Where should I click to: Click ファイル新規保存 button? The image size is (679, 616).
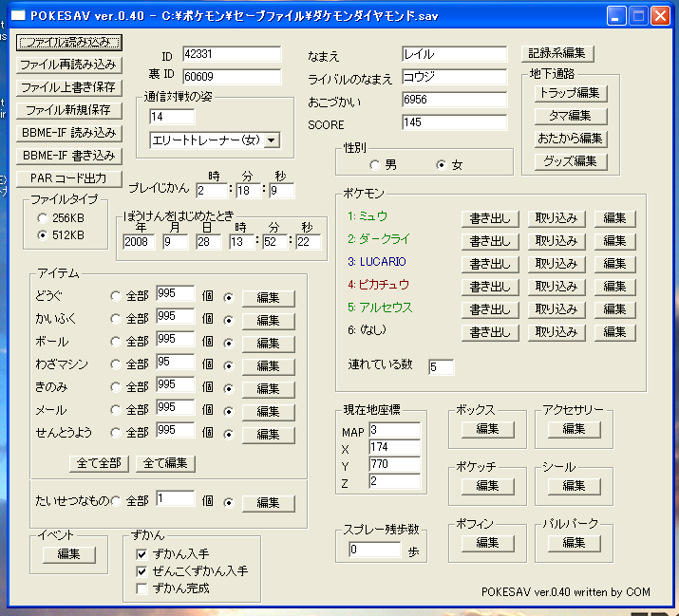(69, 110)
